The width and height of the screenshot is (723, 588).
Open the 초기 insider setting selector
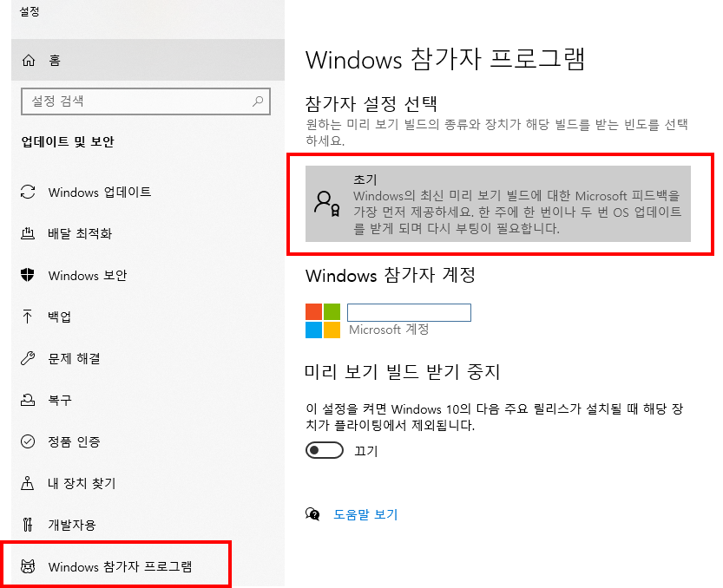498,204
